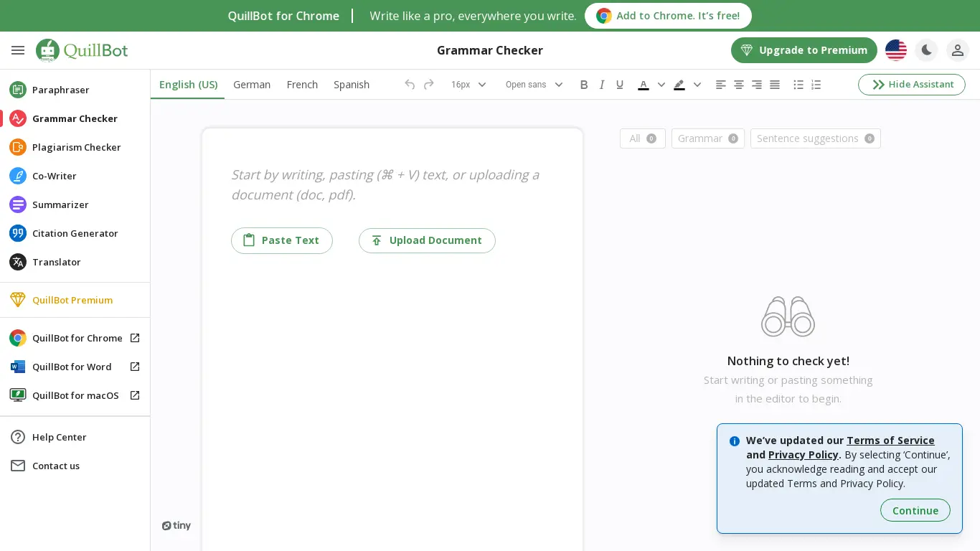Open the Summarizer tool

tap(75, 204)
